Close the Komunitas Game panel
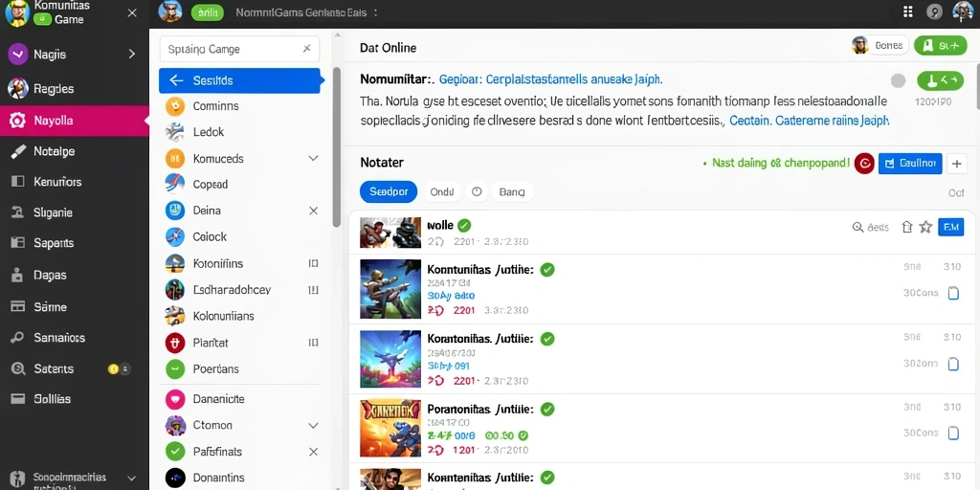Screen dimensions: 980x490 pos(132,13)
